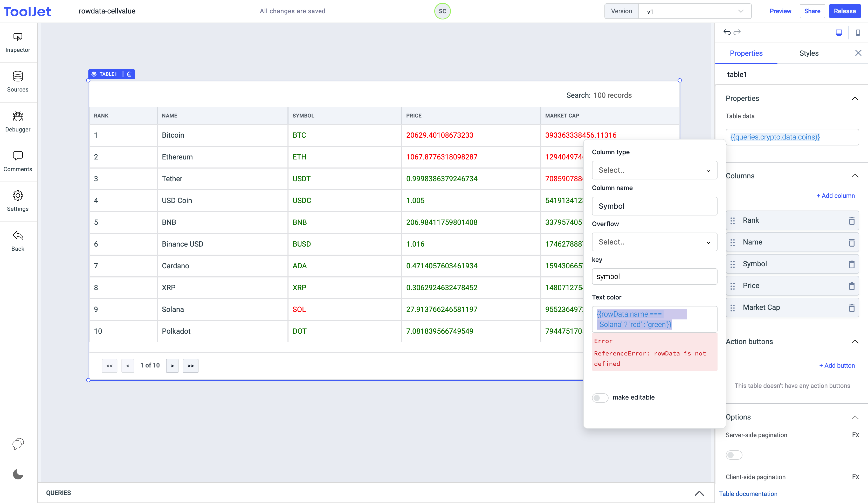Delete the Symbol column

851,264
